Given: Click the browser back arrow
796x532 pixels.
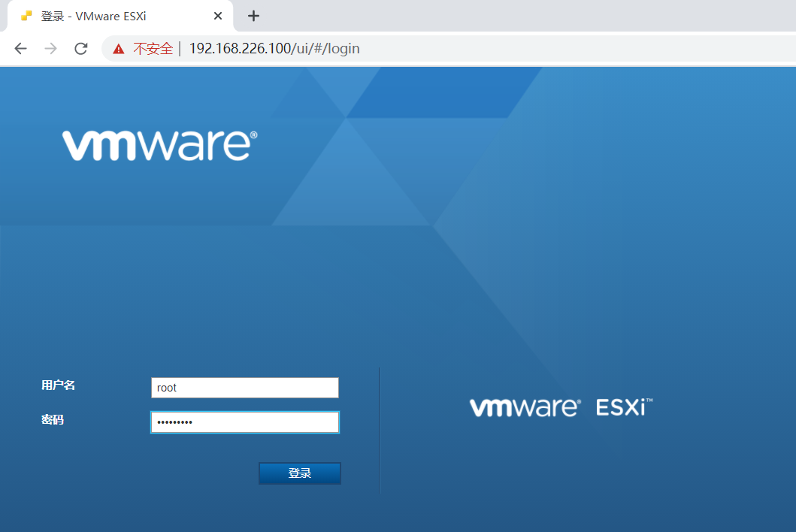Looking at the screenshot, I should pos(20,49).
